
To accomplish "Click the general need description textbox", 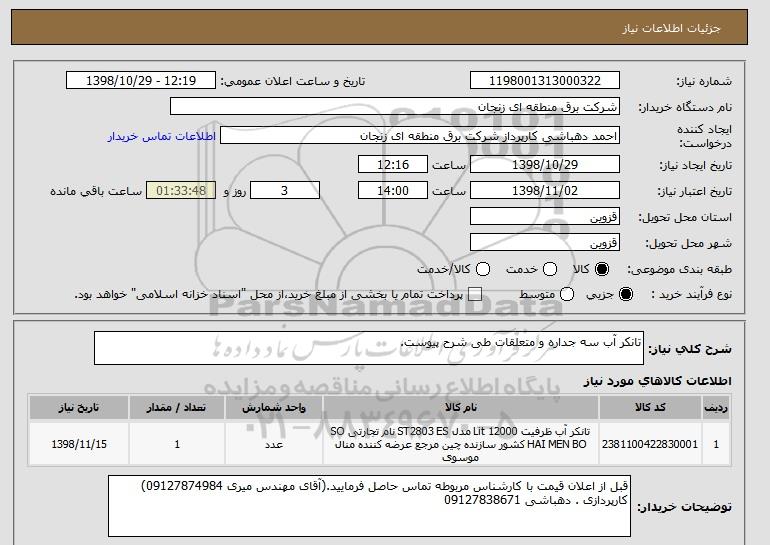I will (x=369, y=348).
